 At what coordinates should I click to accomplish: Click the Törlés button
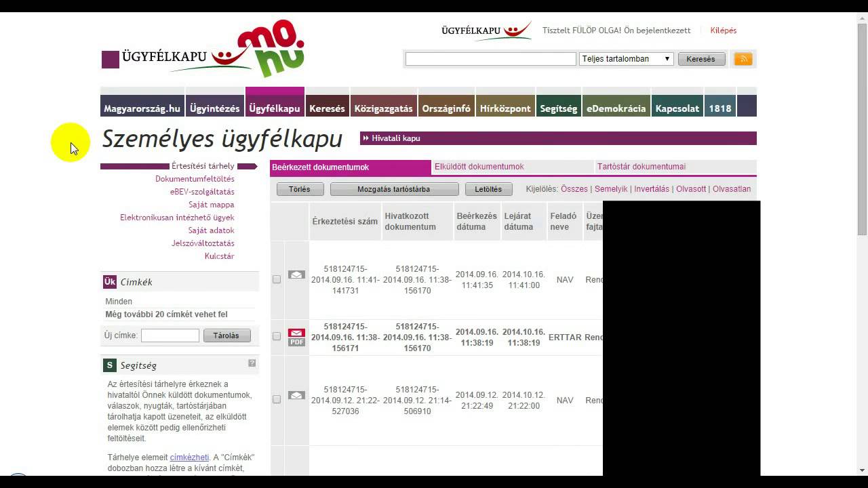300,189
